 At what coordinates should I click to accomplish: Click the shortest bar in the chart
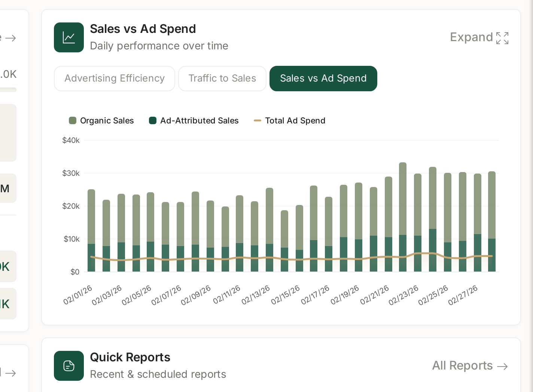coord(284,241)
